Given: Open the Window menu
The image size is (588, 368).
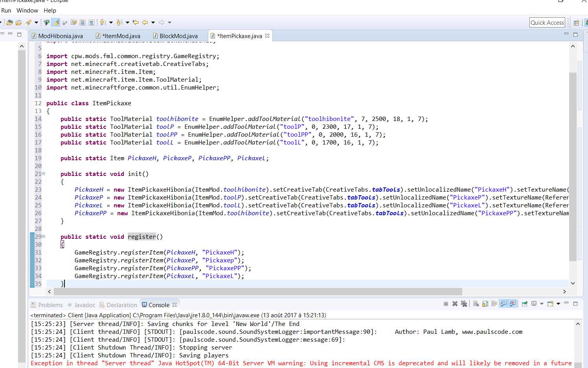Looking at the screenshot, I should tap(27, 11).
